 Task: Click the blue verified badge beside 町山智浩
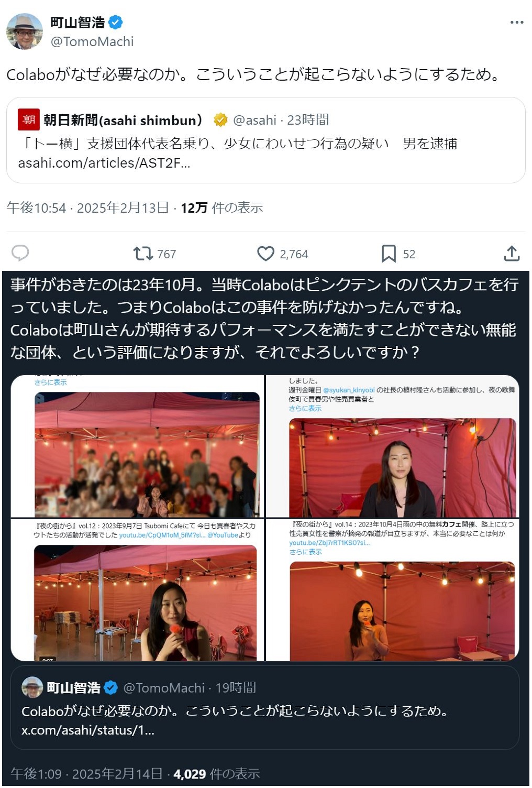(x=116, y=22)
